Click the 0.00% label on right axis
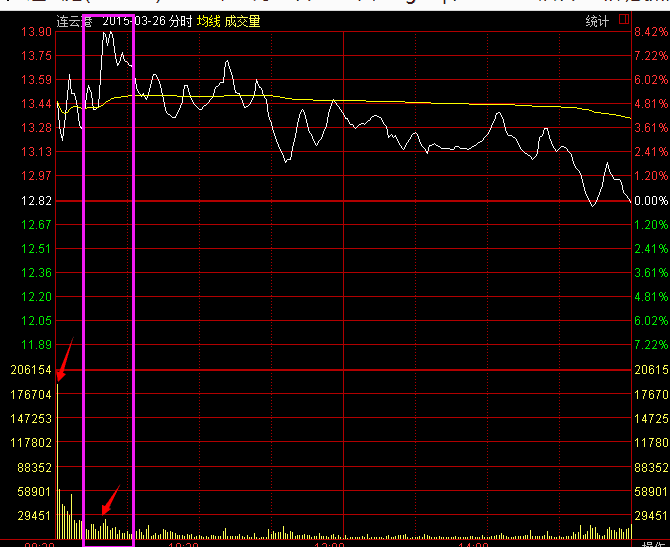The width and height of the screenshot is (670, 547). click(650, 201)
